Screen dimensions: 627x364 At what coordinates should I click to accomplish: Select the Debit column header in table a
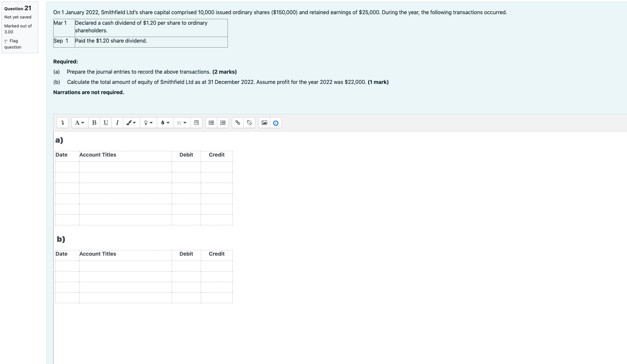click(x=186, y=155)
